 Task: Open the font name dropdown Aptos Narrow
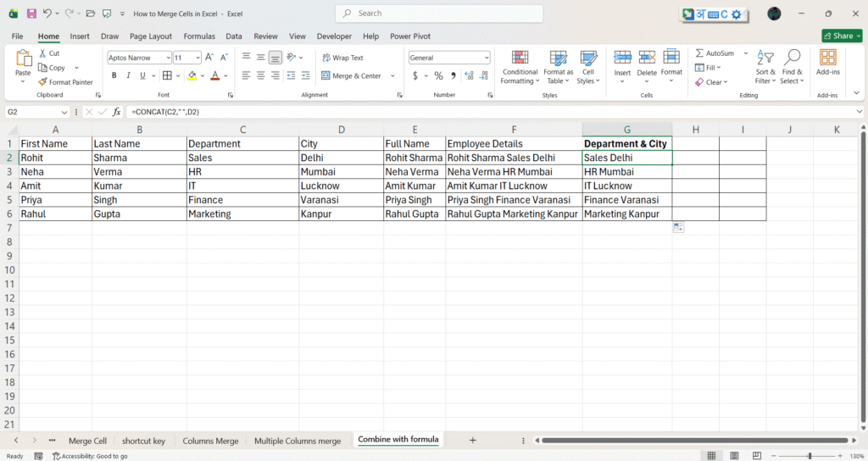point(168,58)
